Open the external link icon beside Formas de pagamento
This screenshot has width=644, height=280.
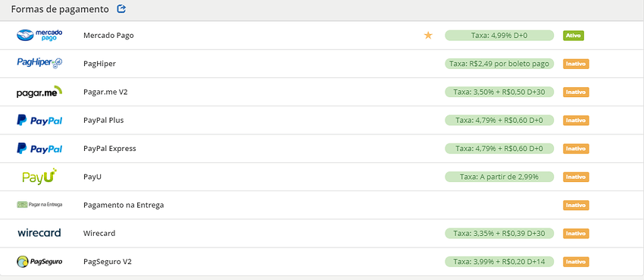121,9
